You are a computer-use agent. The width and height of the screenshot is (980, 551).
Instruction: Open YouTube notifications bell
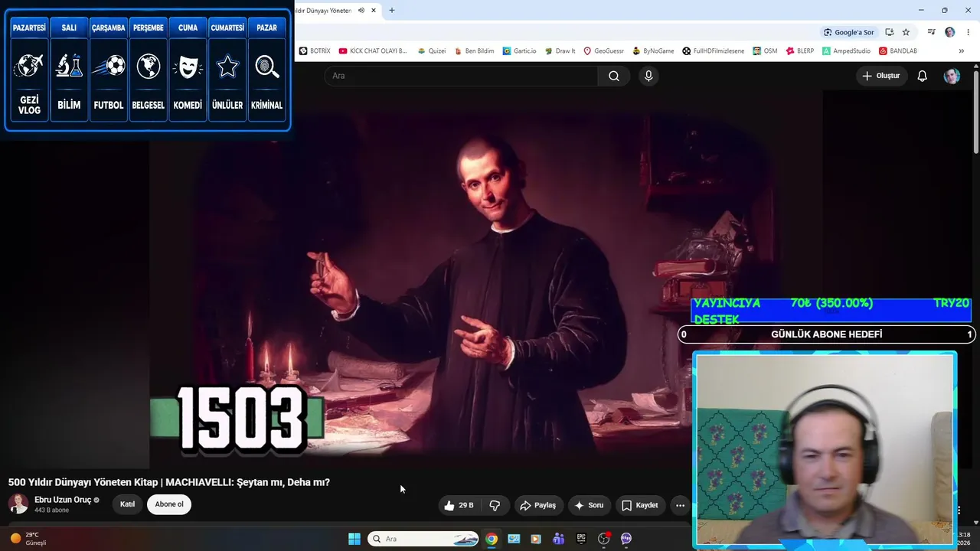pos(923,76)
